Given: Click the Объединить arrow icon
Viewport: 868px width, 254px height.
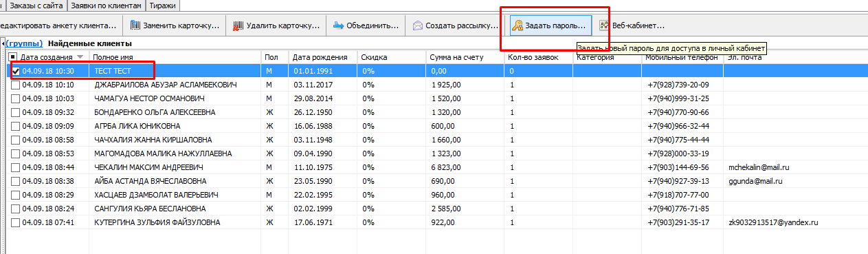Looking at the screenshot, I should pyautogui.click(x=339, y=26).
